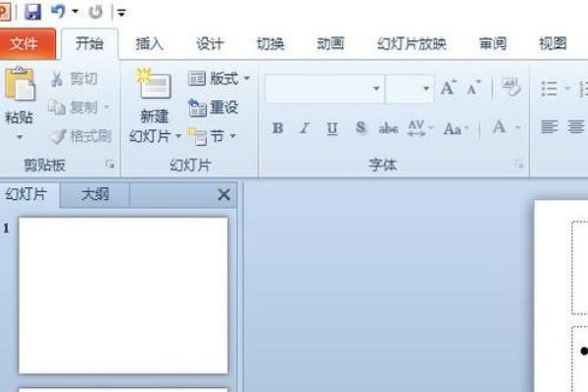Expand the font name dropdown arrow
The width and height of the screenshot is (588, 392).
click(x=376, y=89)
